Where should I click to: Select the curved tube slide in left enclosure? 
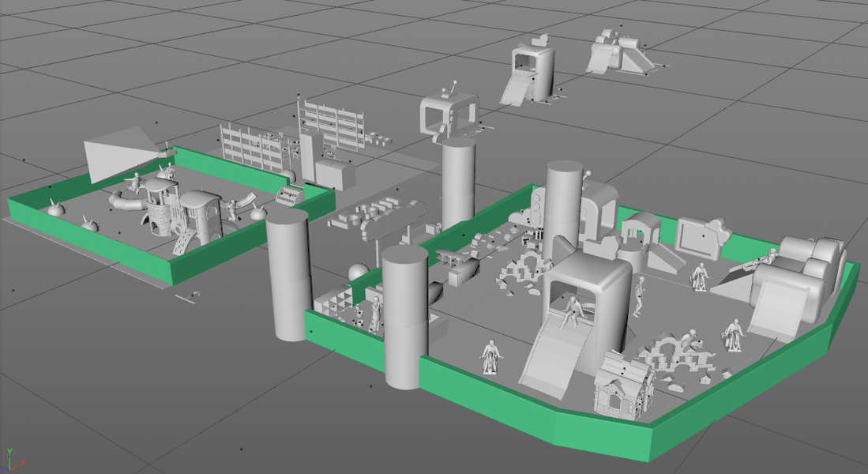(x=129, y=200)
